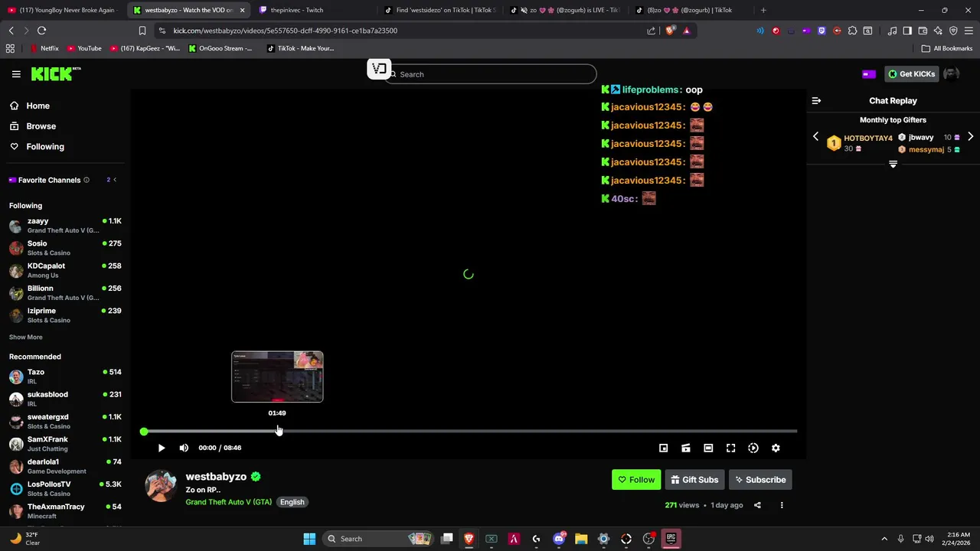Open Tazo IRL recommended channel
Screen dimensions: 980x551
click(x=65, y=377)
